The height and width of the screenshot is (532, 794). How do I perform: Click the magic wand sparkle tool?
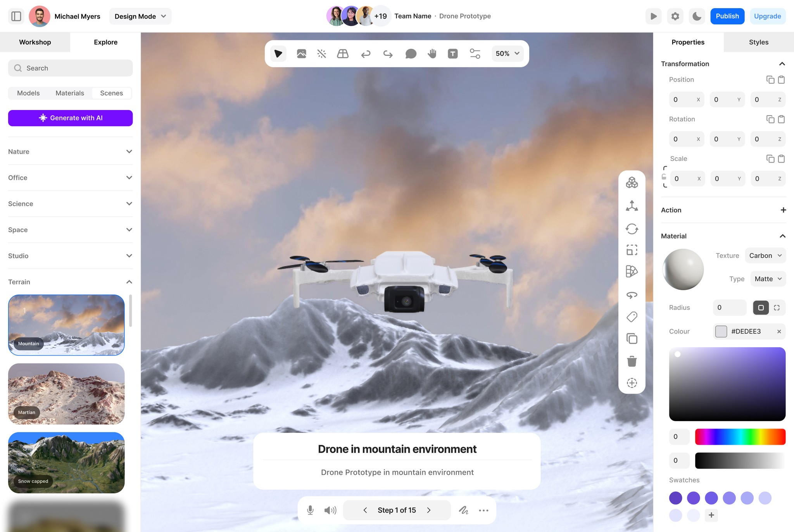tap(321, 53)
